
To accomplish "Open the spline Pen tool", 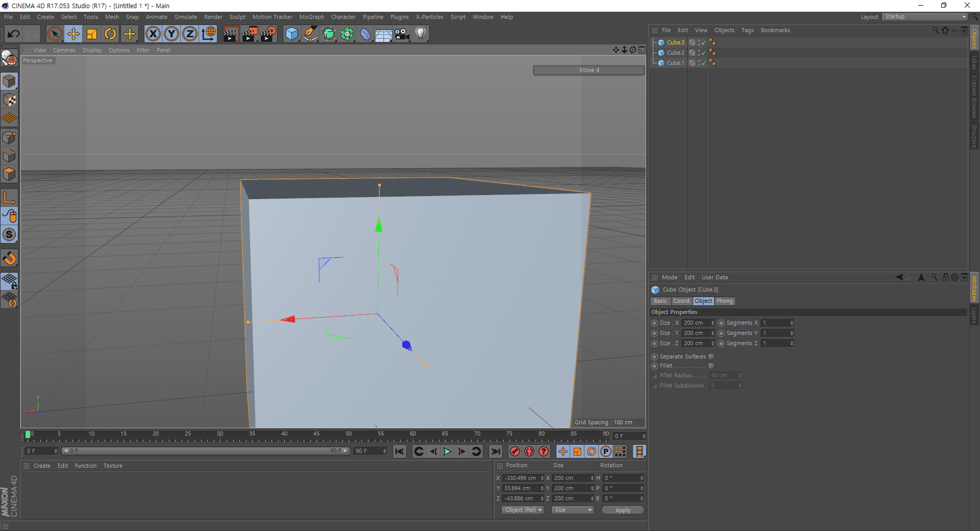I will (310, 34).
